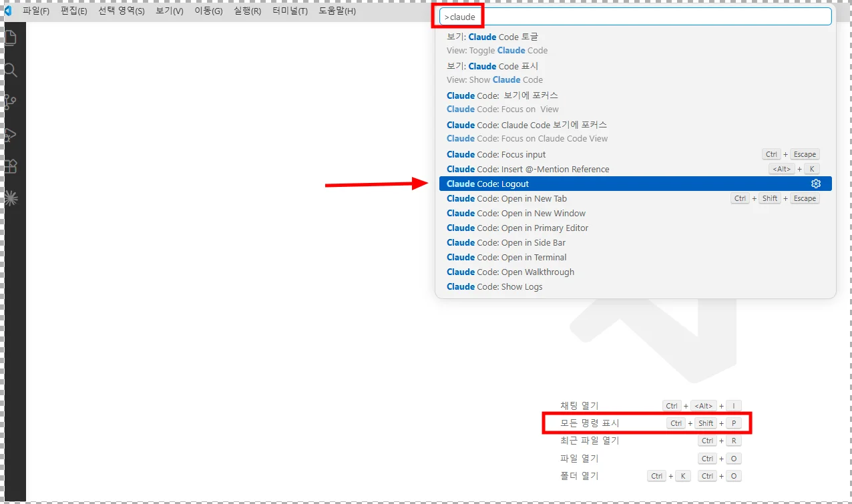852x504 pixels.
Task: Open the Search view in activity bar
Action: [11, 70]
